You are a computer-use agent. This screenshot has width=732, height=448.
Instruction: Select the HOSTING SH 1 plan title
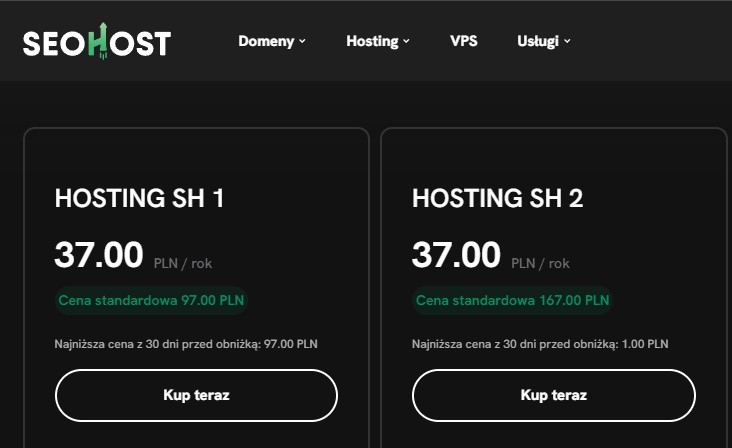(139, 199)
